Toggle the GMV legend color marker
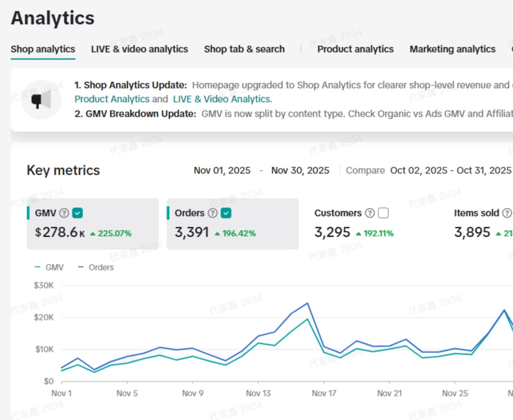The height and width of the screenshot is (420, 513). coord(38,267)
